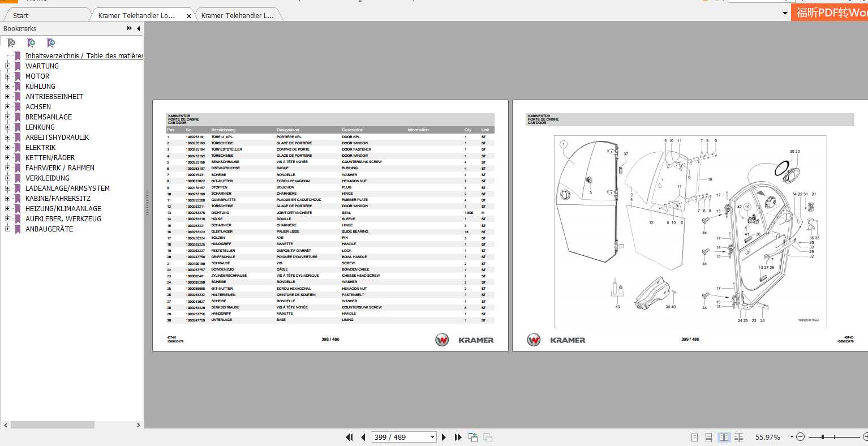This screenshot has width=868, height=446.
Task: Select the VERKLEIDUNG bookmark label
Action: point(48,178)
